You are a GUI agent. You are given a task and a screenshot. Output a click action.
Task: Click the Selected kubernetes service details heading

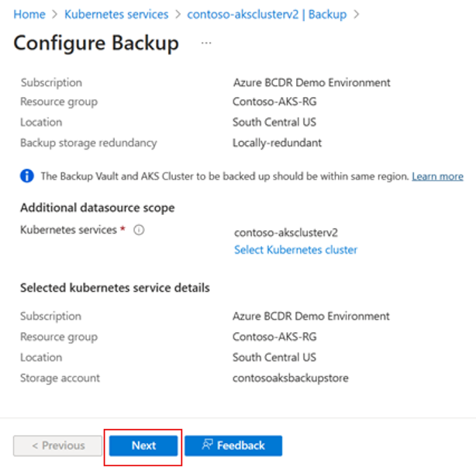[x=115, y=287]
